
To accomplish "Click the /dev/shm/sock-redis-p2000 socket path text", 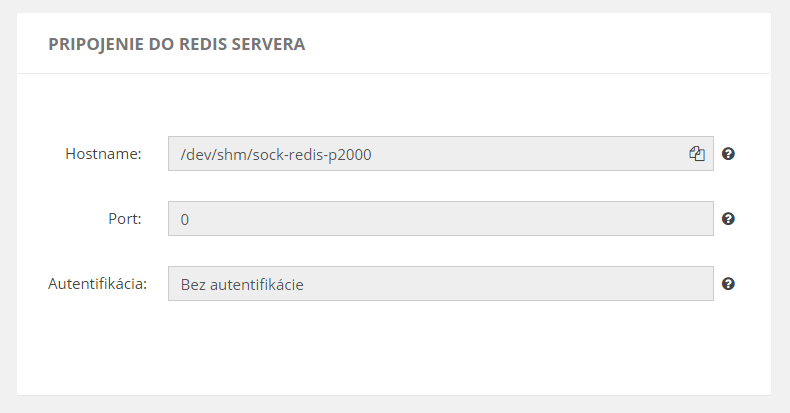I will (x=276, y=155).
